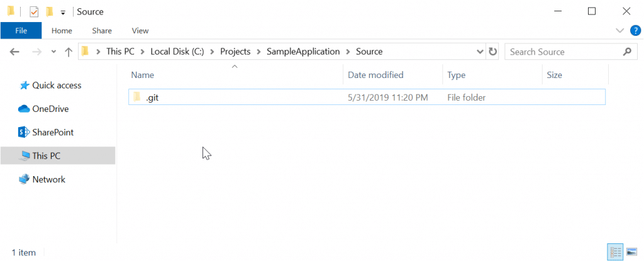Open the File menu tab
The height and width of the screenshot is (261, 644).
21,30
